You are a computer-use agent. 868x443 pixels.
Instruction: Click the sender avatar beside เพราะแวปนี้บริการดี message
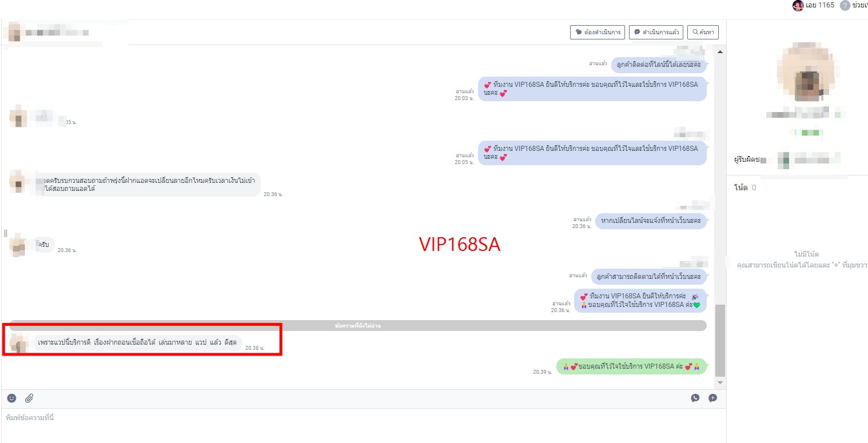(19, 343)
